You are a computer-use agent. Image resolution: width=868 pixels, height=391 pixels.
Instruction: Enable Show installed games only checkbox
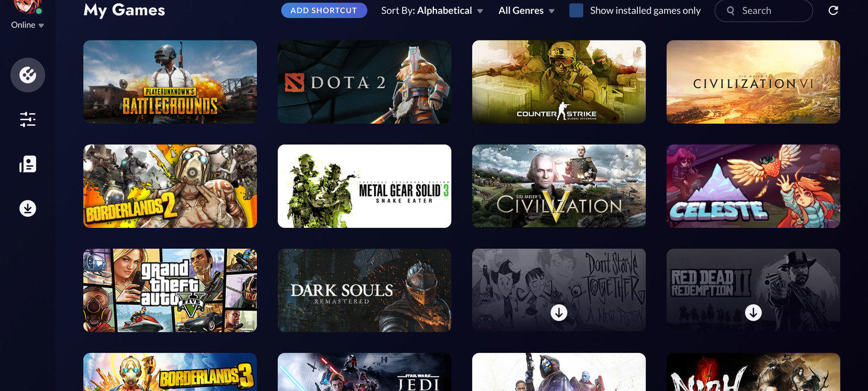(576, 11)
